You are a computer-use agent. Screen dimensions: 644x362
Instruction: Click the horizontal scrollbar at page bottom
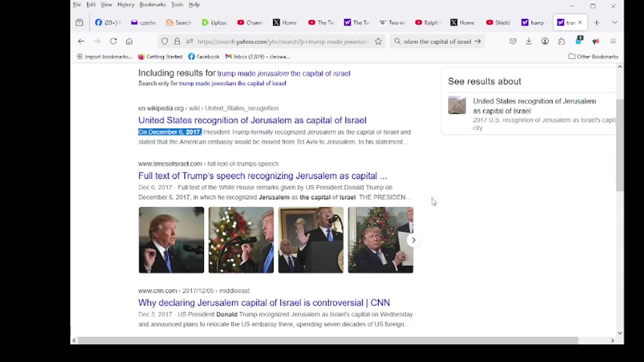(x=328, y=340)
